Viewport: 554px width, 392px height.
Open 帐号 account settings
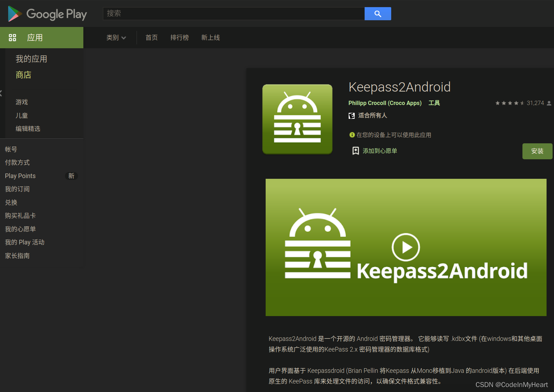(x=11, y=149)
